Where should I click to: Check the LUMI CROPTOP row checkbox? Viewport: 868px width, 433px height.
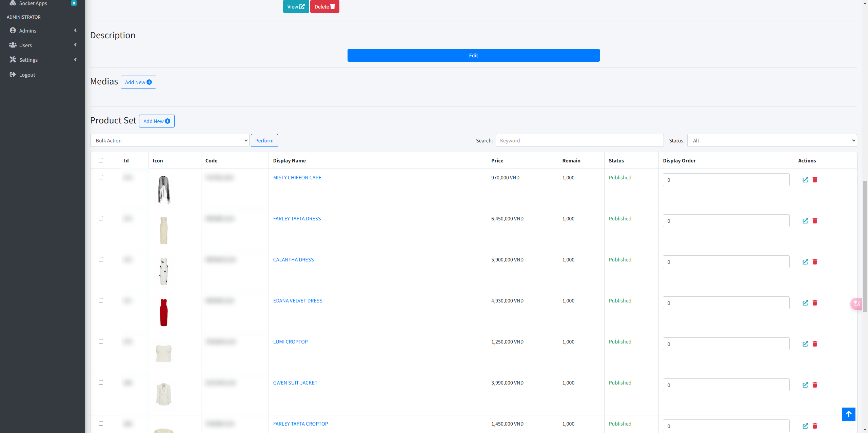click(101, 341)
